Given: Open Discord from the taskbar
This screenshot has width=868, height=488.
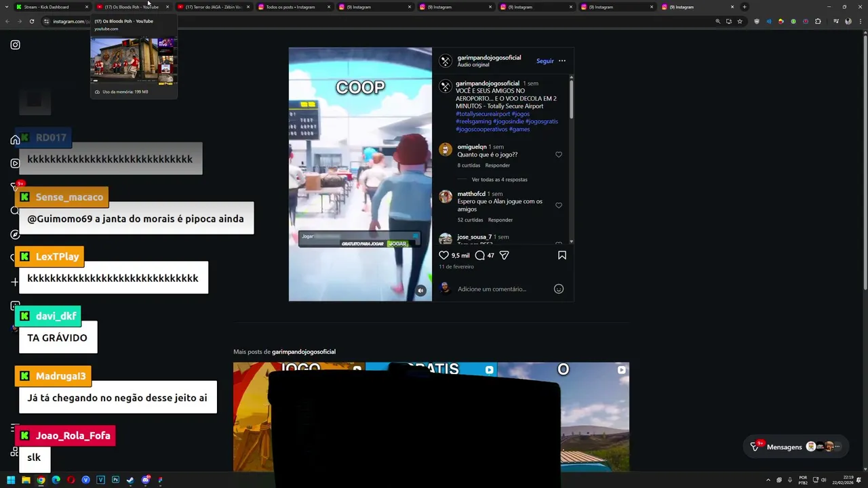Looking at the screenshot, I should click(146, 480).
